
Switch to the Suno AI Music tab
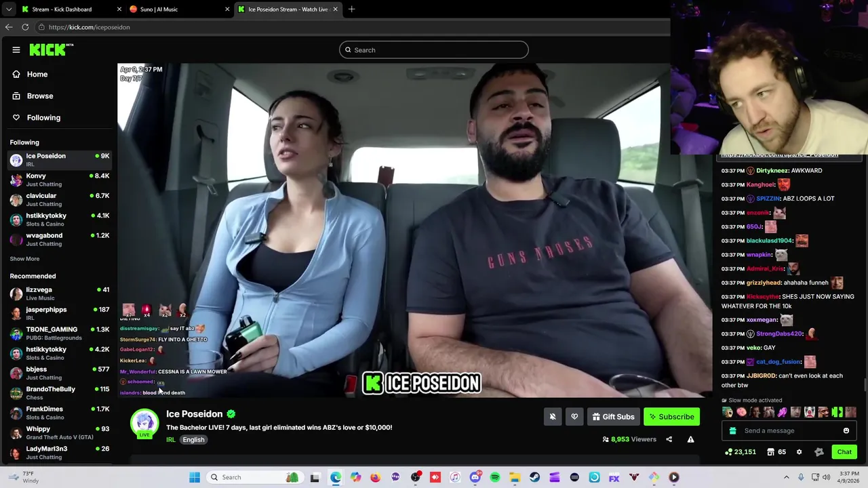coord(180,9)
